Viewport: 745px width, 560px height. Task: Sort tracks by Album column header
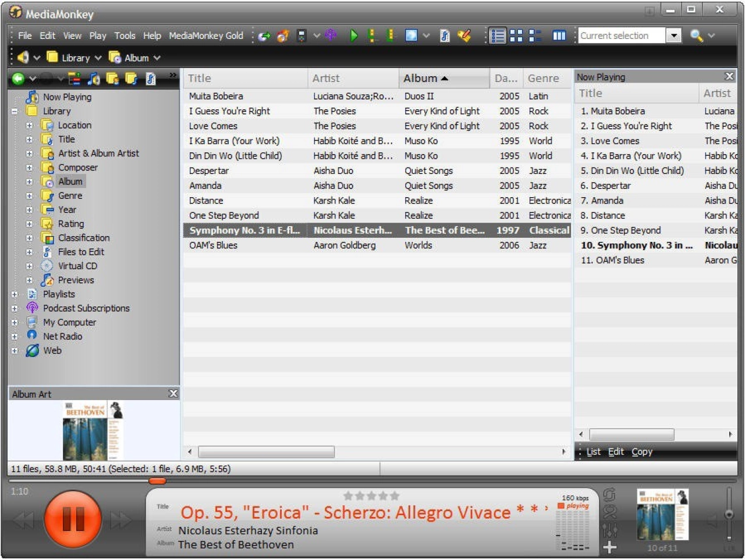pyautogui.click(x=444, y=78)
